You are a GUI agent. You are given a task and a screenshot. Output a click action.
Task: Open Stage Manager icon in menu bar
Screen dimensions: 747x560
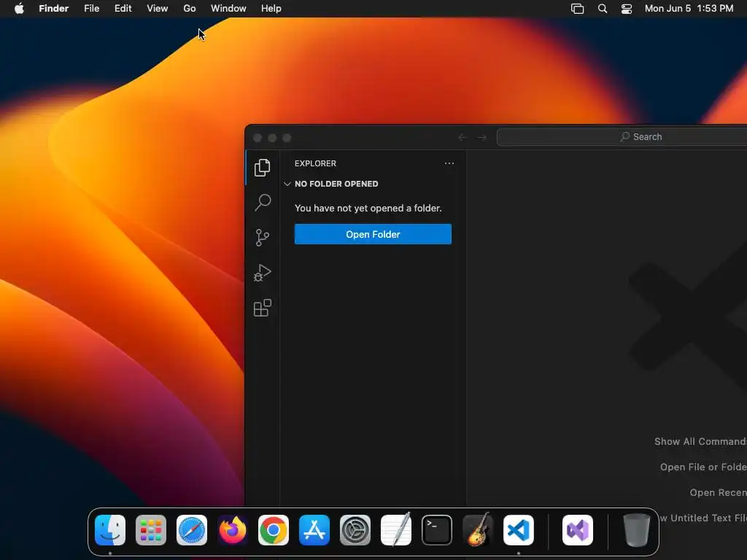point(578,9)
